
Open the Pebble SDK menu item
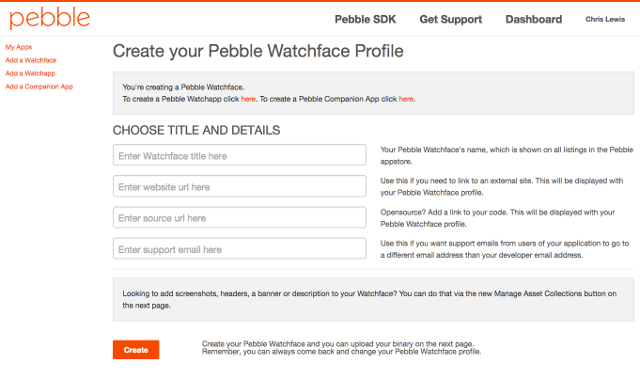365,19
